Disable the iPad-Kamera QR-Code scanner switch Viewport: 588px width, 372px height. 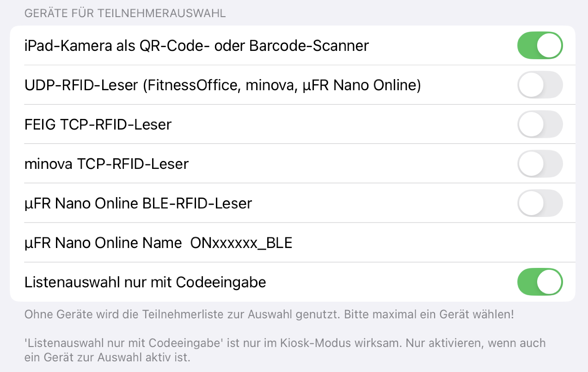pos(539,45)
